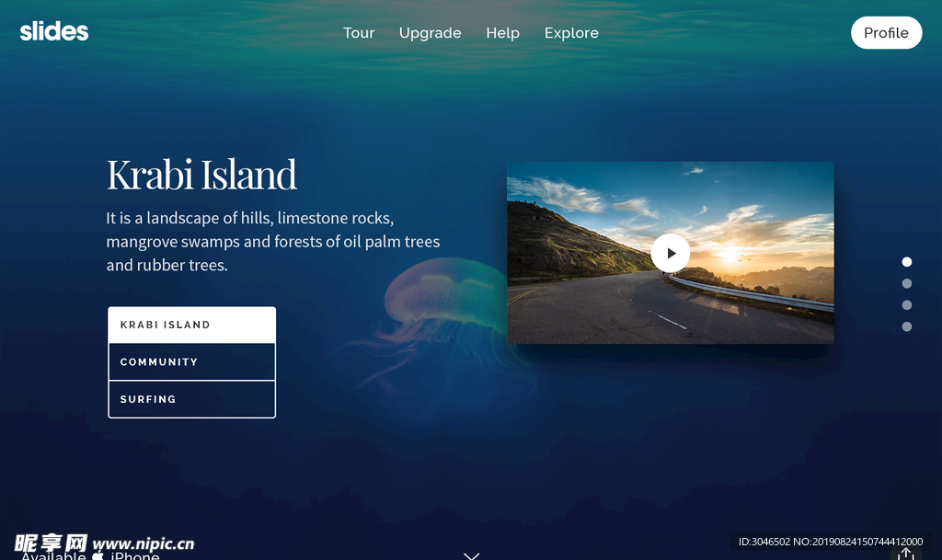
Task: Open the Explore navigation link
Action: pyautogui.click(x=571, y=33)
